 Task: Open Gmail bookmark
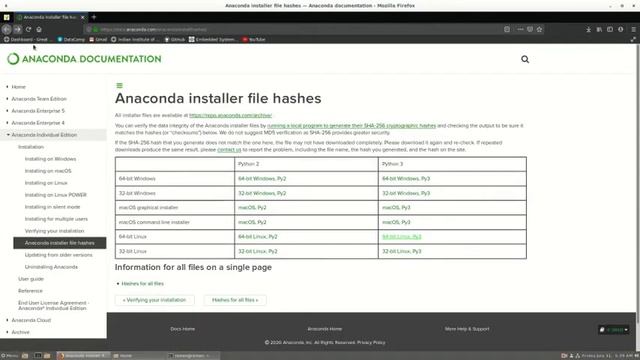click(98, 40)
